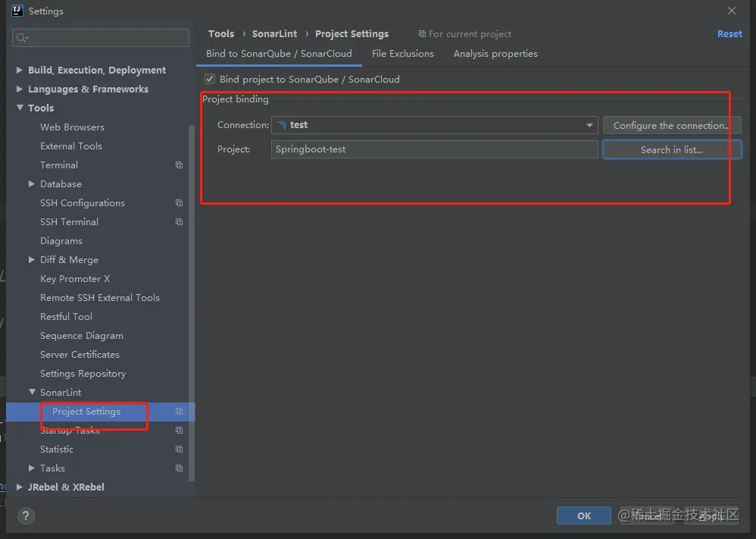Uncheck Bind project to SonarQube / SonarCloud
The width and height of the screenshot is (756, 539).
(210, 79)
